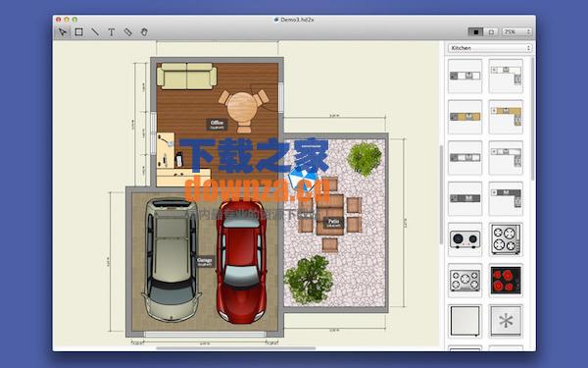This screenshot has width=588, height=368.
Task: Switch to the hand pan tool
Action: pos(144,32)
